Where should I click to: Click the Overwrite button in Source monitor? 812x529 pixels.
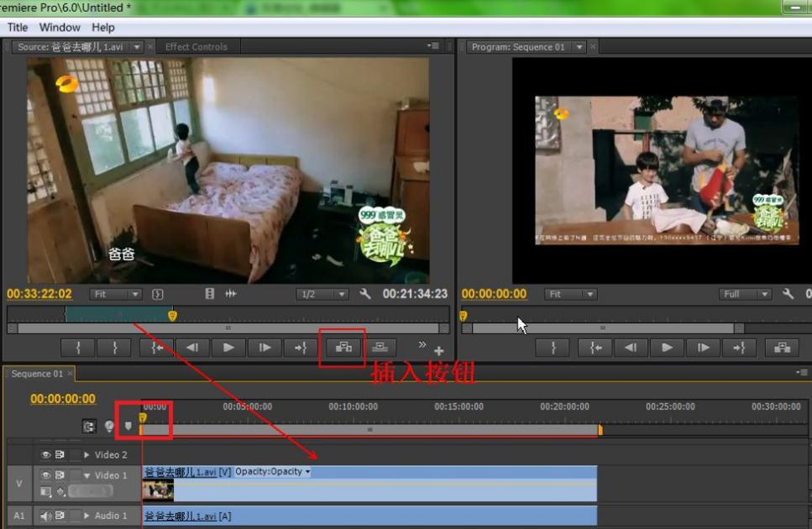(380, 348)
